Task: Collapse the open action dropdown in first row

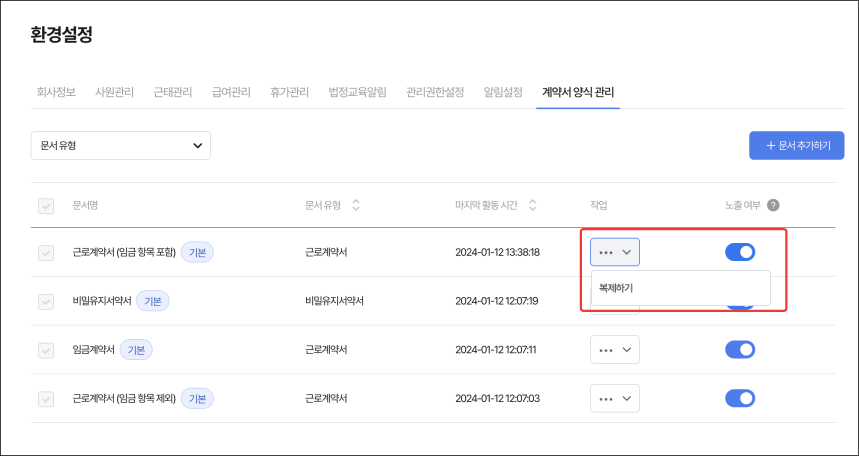Action: point(614,253)
